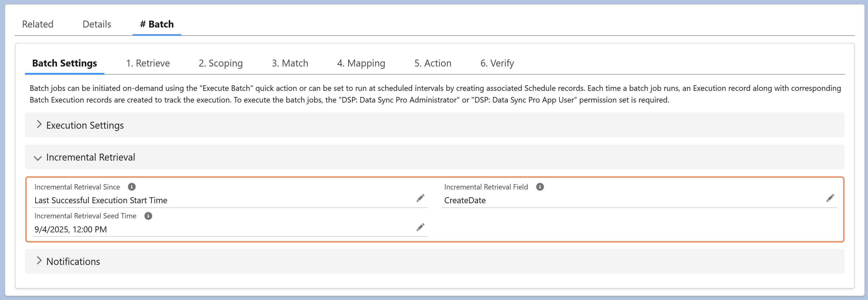Show info tooltip for Incremental Retrieval Field
The image size is (868, 300).
pyautogui.click(x=540, y=187)
